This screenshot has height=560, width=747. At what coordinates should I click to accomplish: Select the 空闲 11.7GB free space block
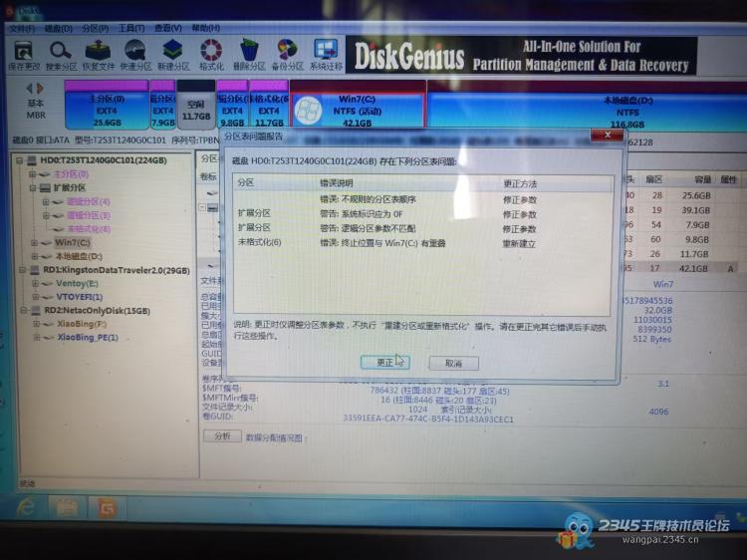pos(196,106)
